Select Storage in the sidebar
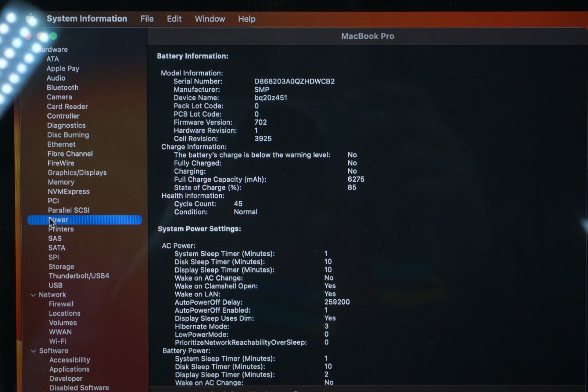588x392 pixels. (x=61, y=267)
